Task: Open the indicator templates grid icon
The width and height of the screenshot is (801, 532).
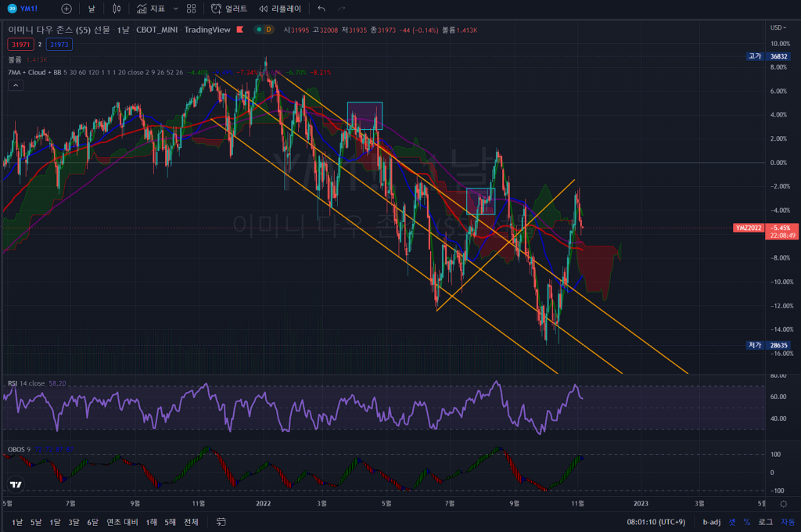Action: pos(191,9)
